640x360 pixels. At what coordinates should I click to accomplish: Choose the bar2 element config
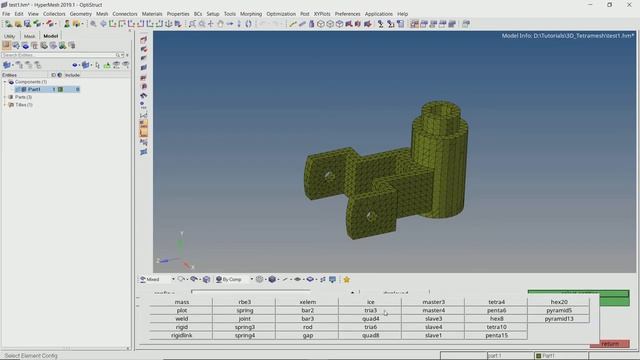click(307, 311)
